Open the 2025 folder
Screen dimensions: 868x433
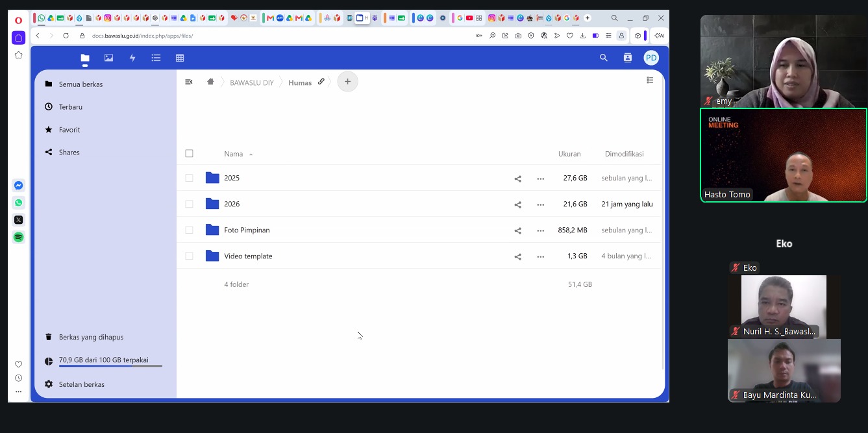point(232,178)
